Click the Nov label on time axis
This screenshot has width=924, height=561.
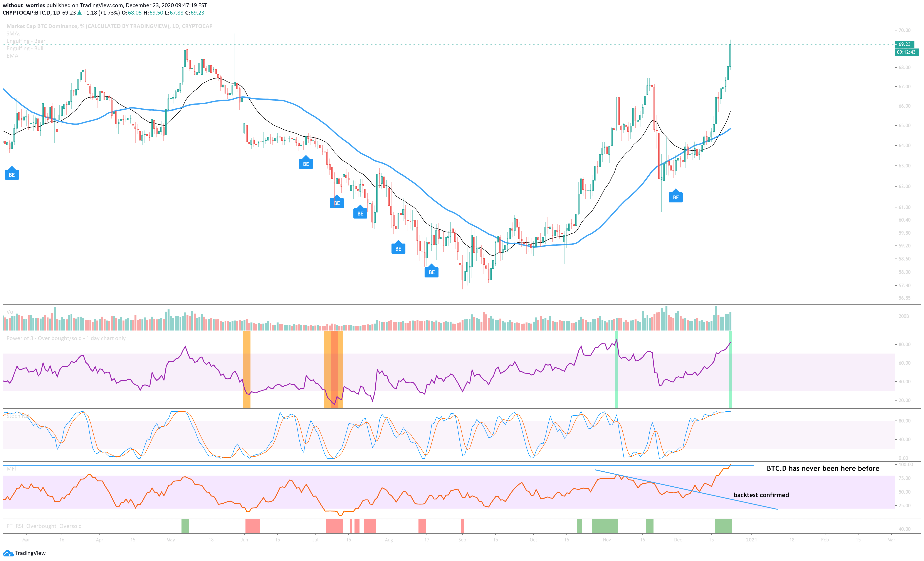607,540
